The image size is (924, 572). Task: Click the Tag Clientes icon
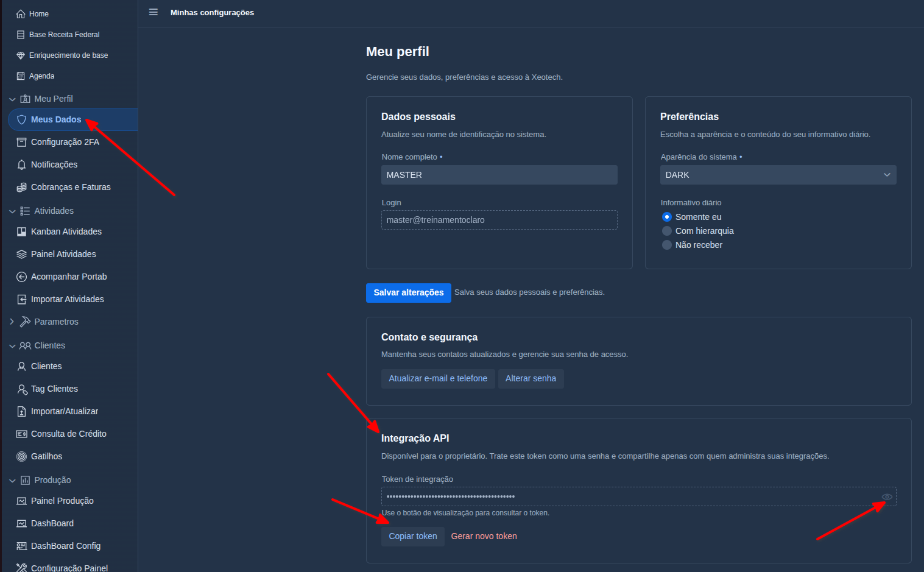click(22, 389)
